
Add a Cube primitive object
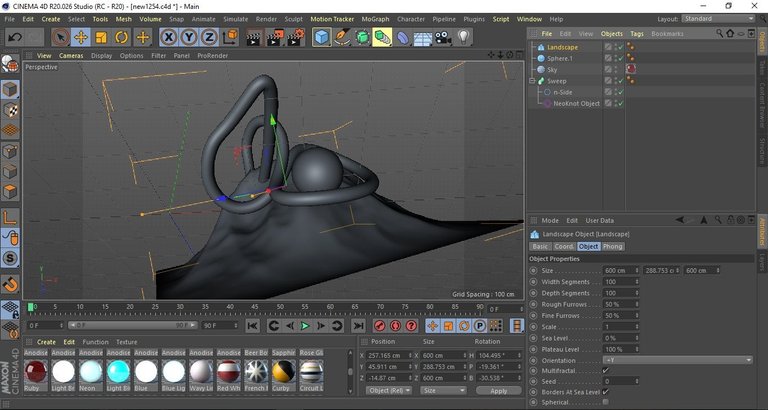tap(321, 38)
